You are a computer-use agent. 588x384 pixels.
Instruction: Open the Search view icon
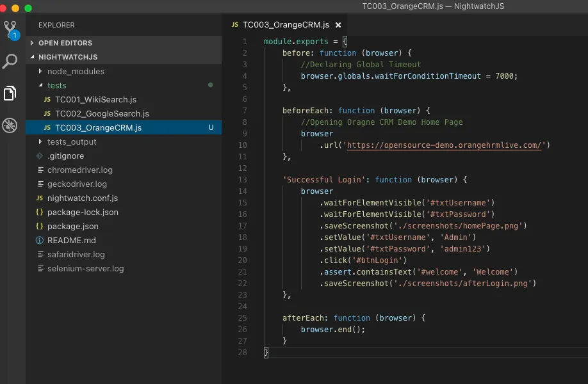point(10,61)
